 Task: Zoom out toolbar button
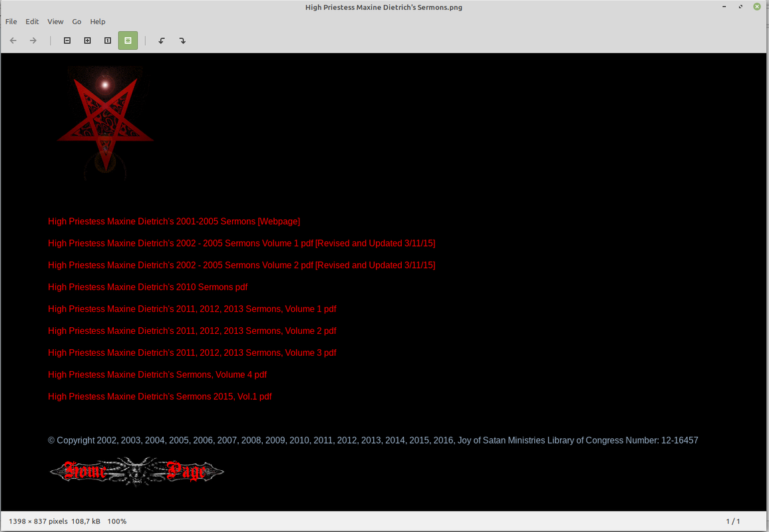(67, 41)
